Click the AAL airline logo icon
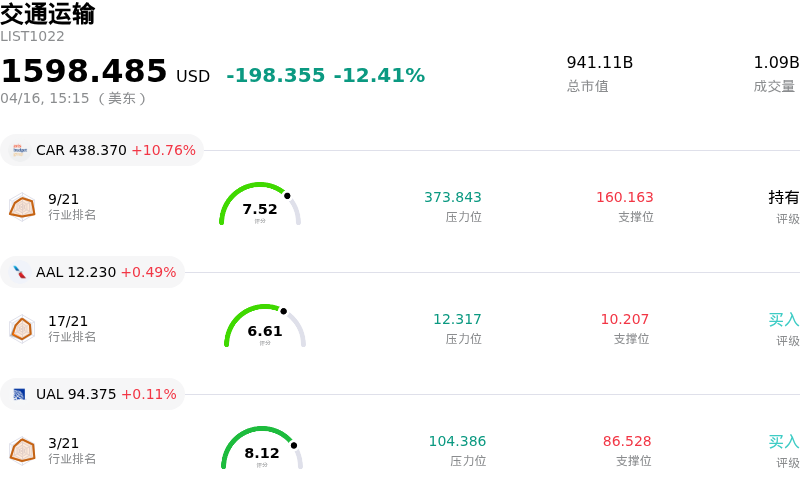 (19, 272)
